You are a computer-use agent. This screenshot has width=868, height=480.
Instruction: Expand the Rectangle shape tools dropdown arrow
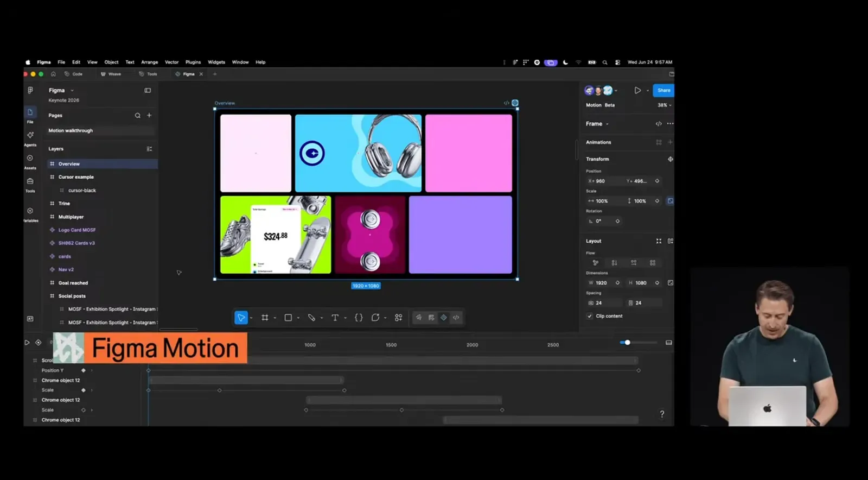click(x=298, y=318)
